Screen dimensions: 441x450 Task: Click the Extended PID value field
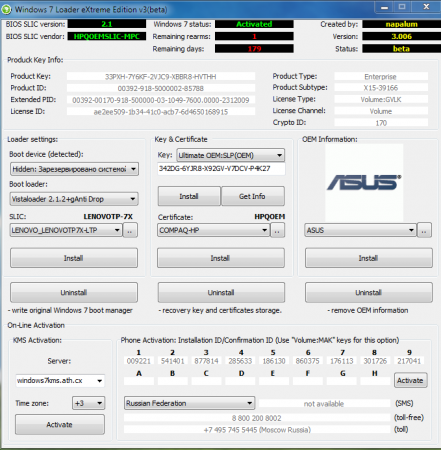tap(161, 100)
